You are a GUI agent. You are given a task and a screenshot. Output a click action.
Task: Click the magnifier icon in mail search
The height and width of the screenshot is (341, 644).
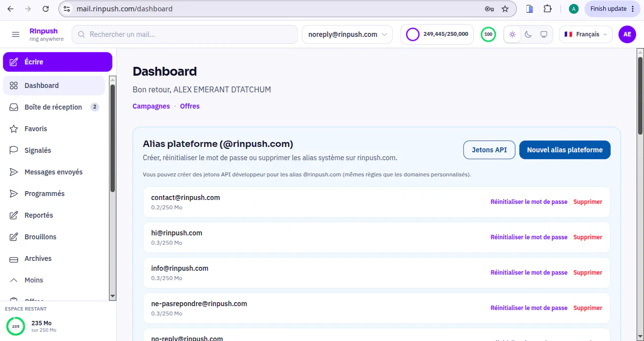click(81, 34)
